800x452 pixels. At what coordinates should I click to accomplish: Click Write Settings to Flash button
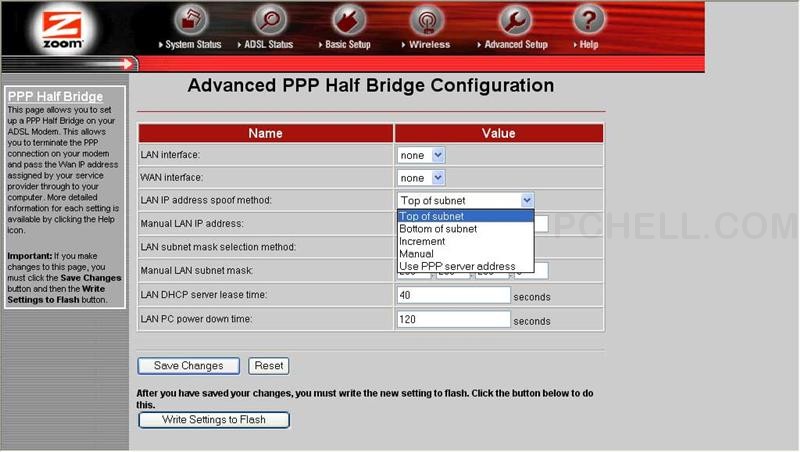[x=213, y=420]
